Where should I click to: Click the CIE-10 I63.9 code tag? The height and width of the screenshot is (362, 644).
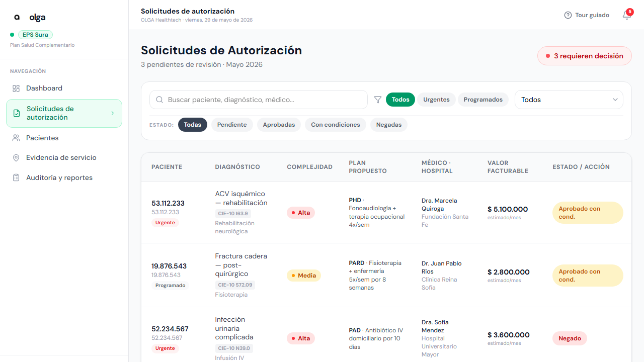[x=233, y=214]
